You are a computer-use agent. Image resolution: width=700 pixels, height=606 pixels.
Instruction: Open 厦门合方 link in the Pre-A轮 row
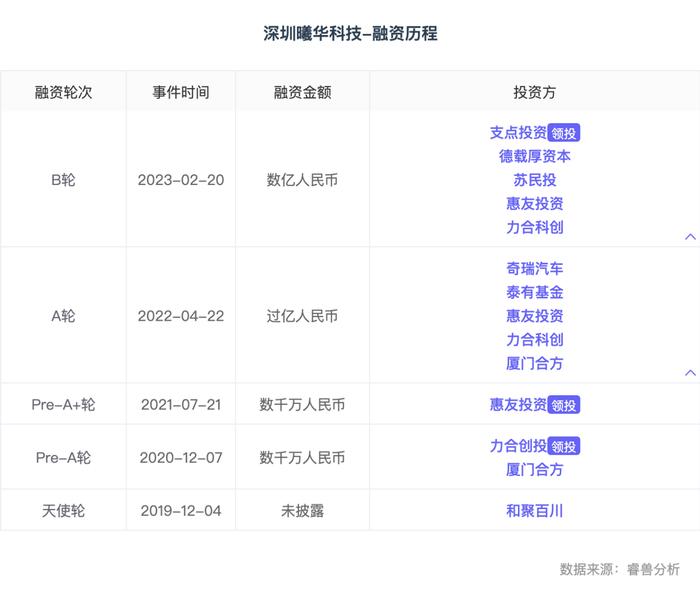pyautogui.click(x=535, y=469)
